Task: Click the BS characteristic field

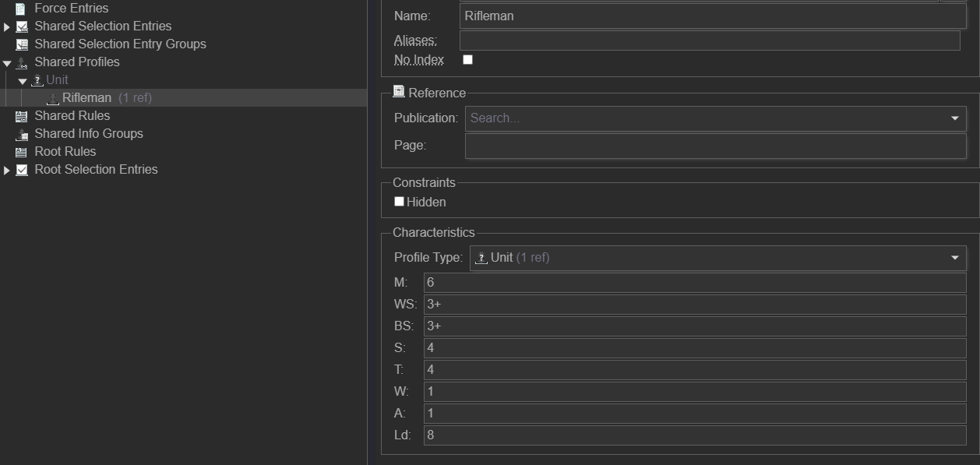Action: 695,326
